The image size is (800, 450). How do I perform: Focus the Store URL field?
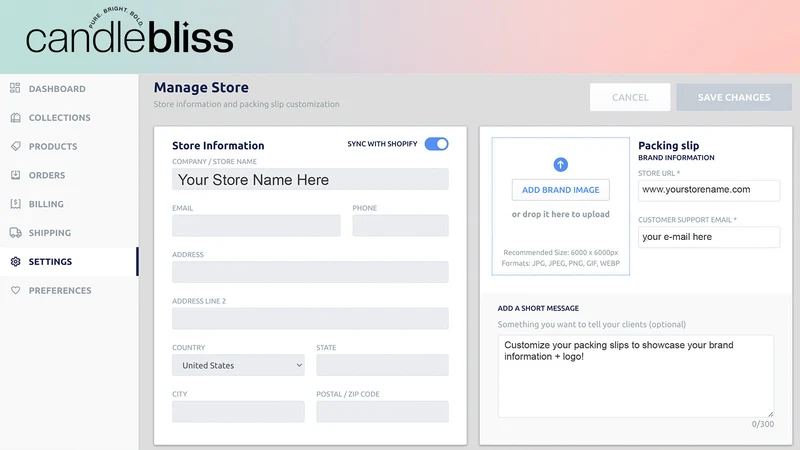tap(709, 190)
